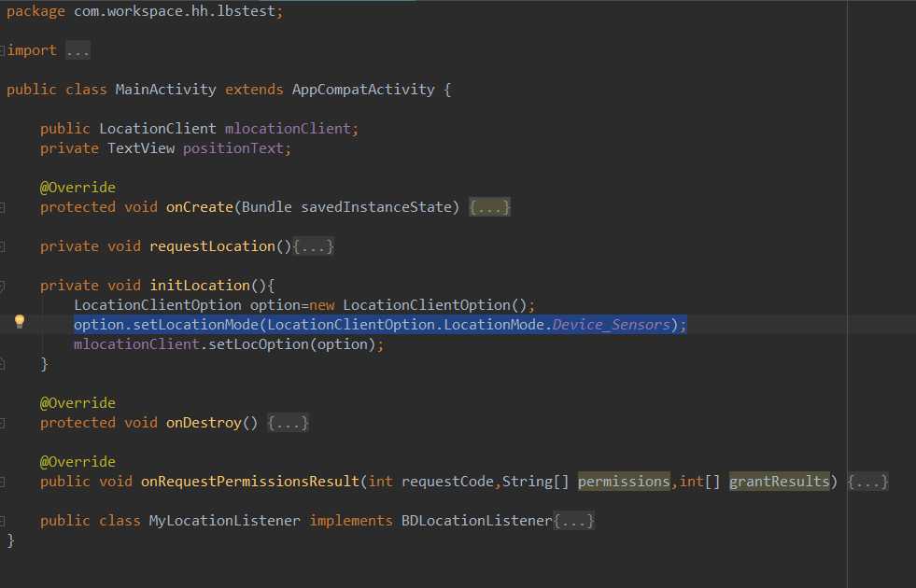Click the onRequestPermissionsResult method name
Screen dimensions: 916x588
[250, 482]
